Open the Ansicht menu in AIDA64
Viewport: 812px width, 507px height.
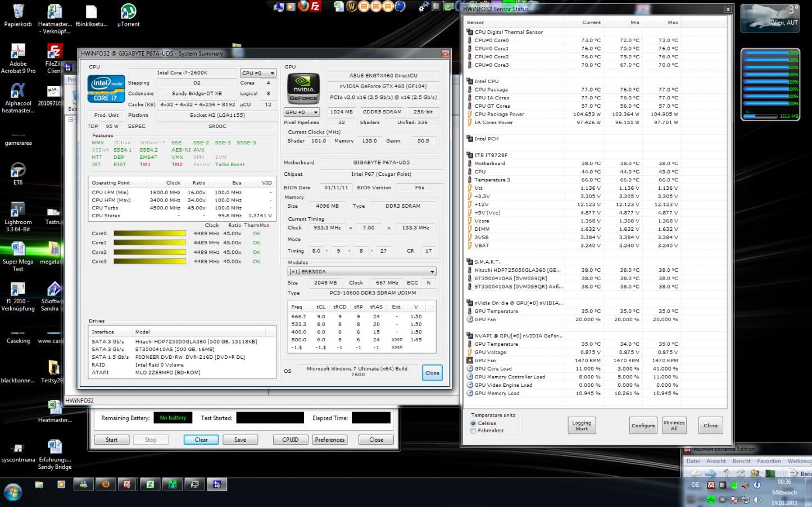[x=716, y=461]
